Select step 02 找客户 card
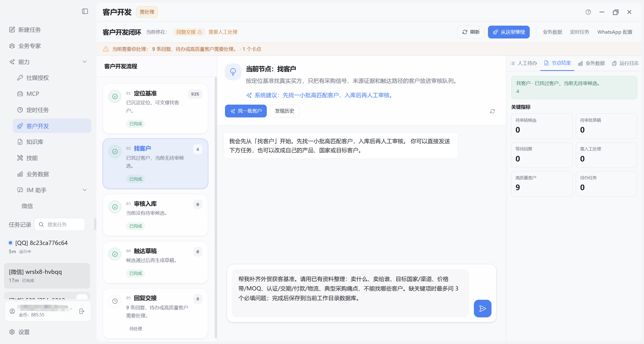This screenshot has width=644, height=344. point(155,164)
